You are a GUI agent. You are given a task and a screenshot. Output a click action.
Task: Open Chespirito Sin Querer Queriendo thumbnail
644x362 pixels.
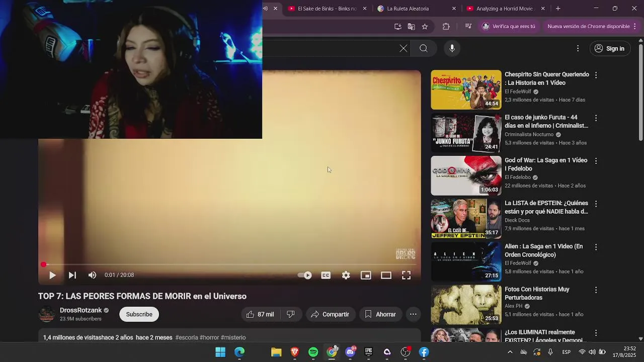(466, 89)
